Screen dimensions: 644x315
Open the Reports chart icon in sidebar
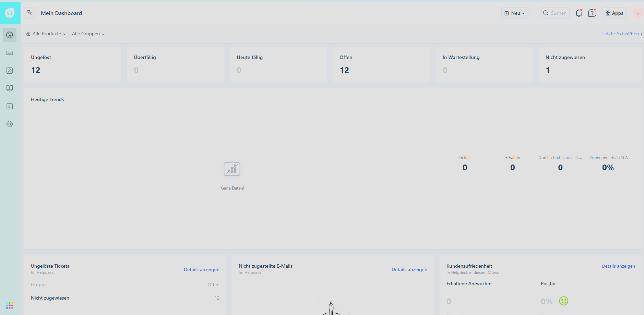pyautogui.click(x=10, y=106)
